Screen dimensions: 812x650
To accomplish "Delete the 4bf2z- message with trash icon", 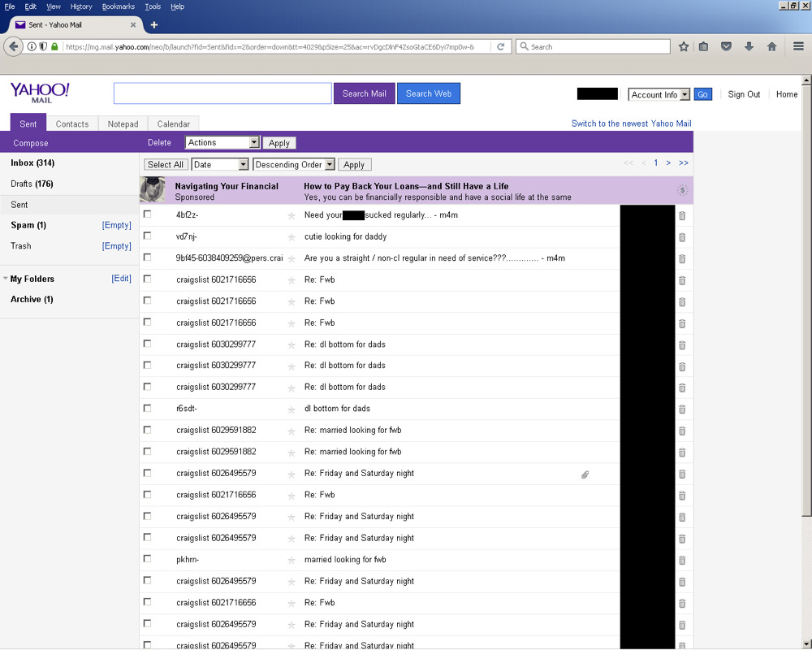I will [x=682, y=215].
